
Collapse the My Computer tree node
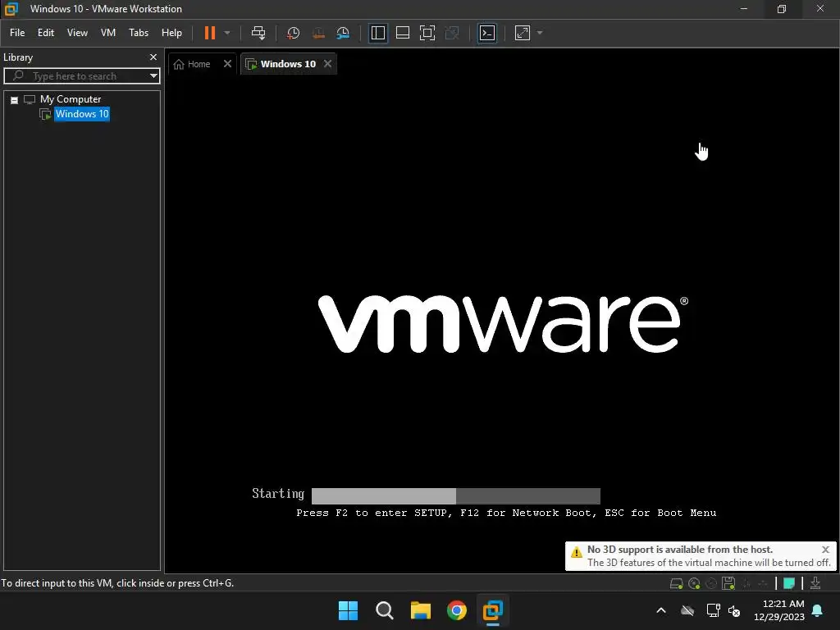[x=15, y=100]
